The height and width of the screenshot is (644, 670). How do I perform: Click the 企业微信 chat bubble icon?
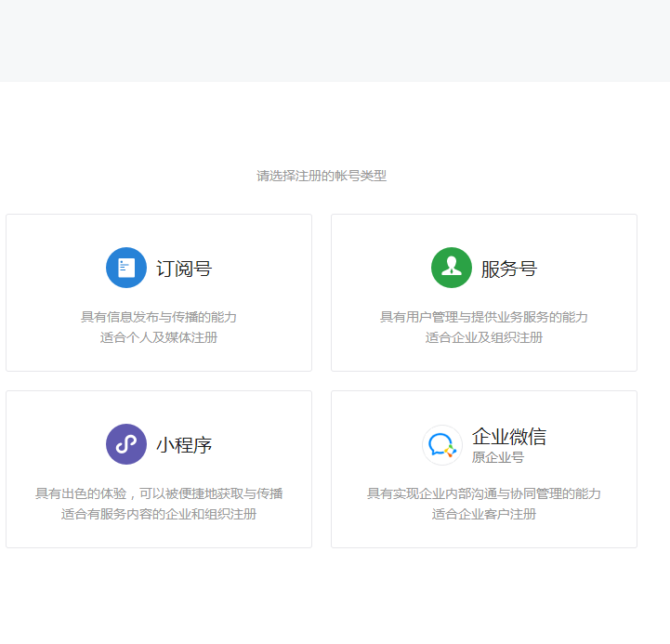(x=442, y=445)
